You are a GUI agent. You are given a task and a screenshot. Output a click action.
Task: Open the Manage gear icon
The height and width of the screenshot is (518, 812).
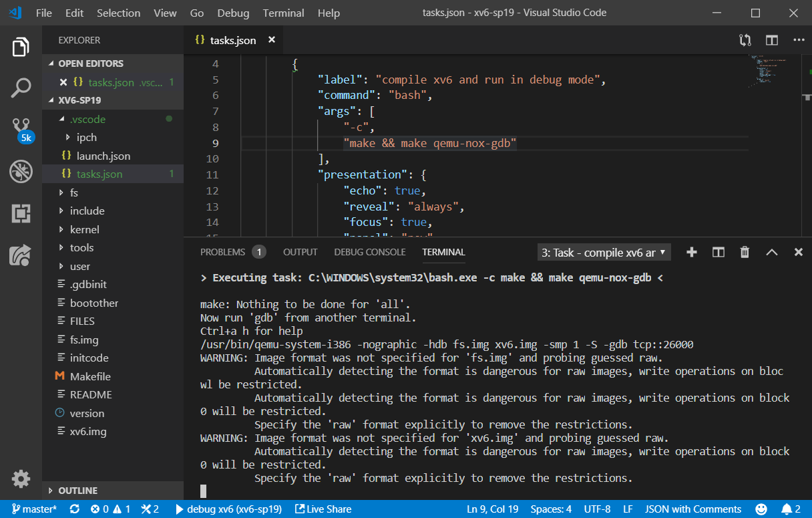[x=21, y=479]
